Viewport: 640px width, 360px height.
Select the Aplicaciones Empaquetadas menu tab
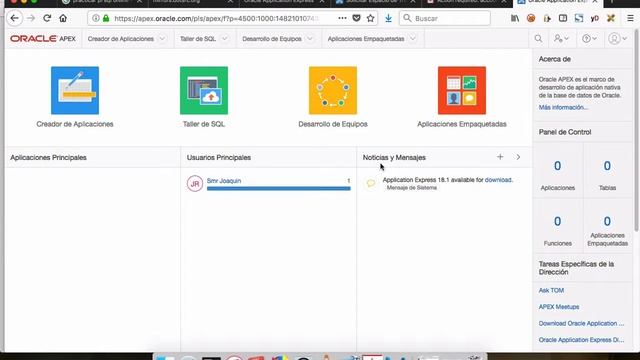click(x=366, y=39)
